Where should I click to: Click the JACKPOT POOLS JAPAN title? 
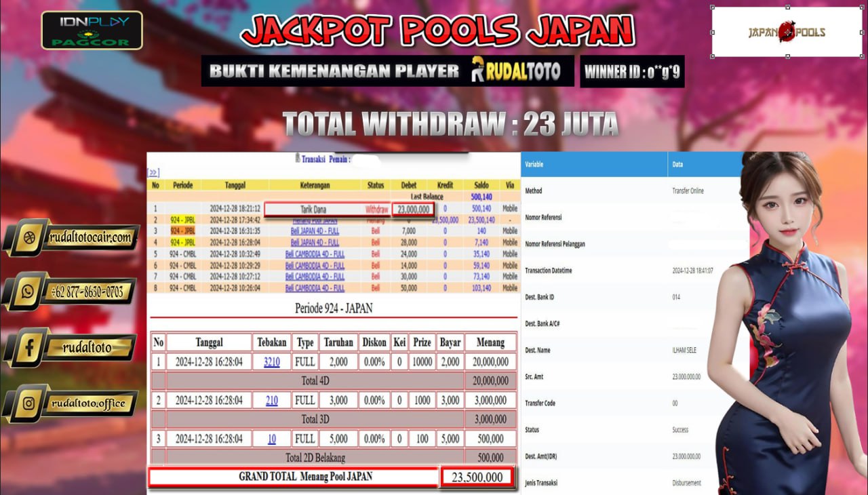click(437, 31)
